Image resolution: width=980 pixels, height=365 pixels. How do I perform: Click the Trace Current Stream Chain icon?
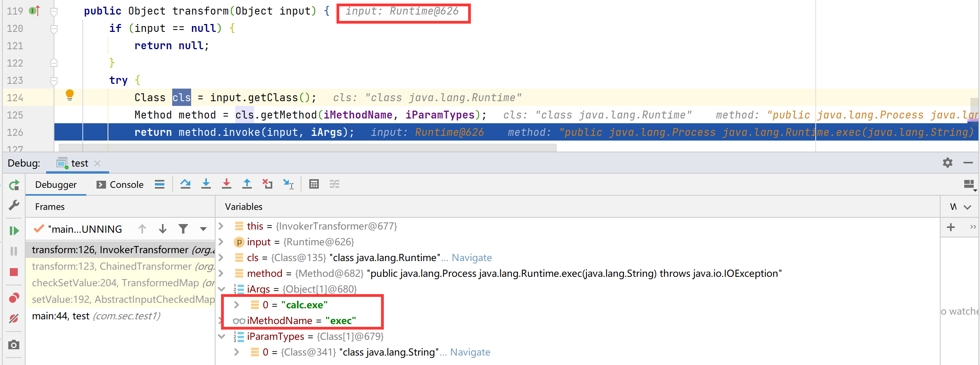(x=335, y=184)
